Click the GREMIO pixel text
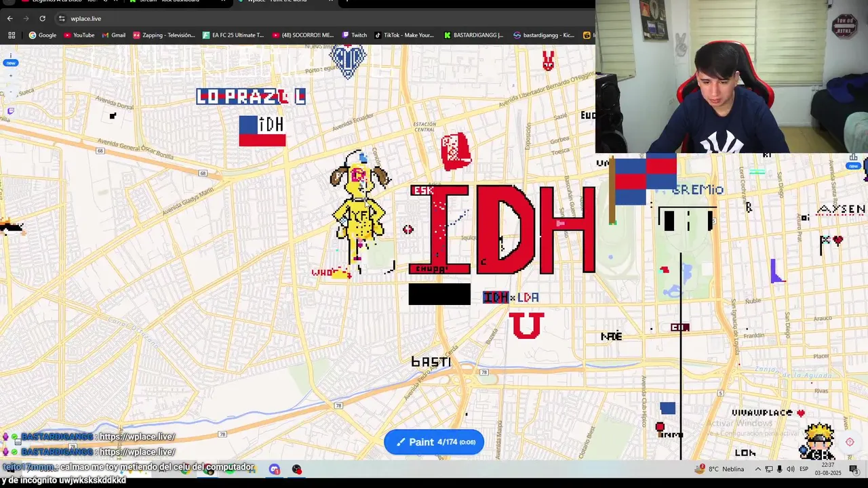Viewport: 868px width, 488px height. 698,190
